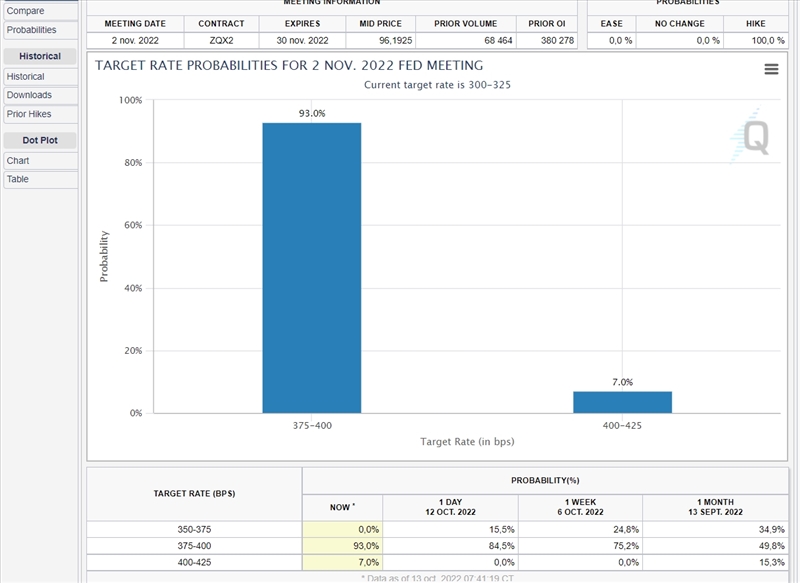Open the Dot Plot Table item
The width and height of the screenshot is (800, 583).
pos(41,179)
